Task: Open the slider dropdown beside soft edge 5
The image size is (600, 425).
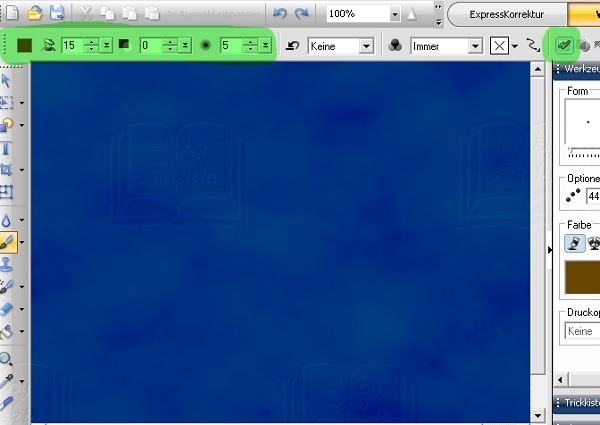Action: [265, 46]
